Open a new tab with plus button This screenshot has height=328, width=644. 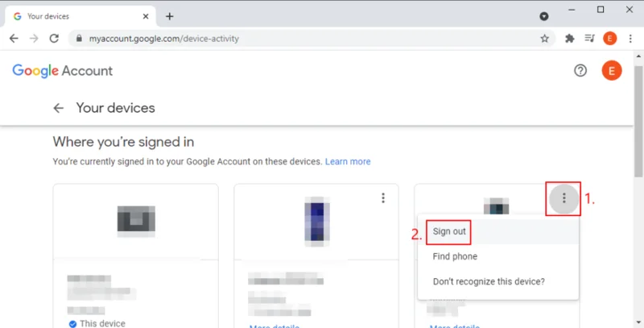coord(170,16)
